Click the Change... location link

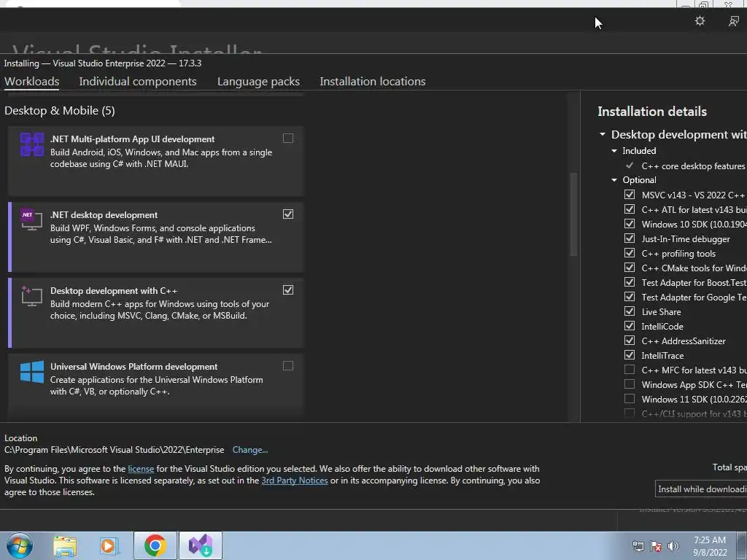pyautogui.click(x=250, y=450)
